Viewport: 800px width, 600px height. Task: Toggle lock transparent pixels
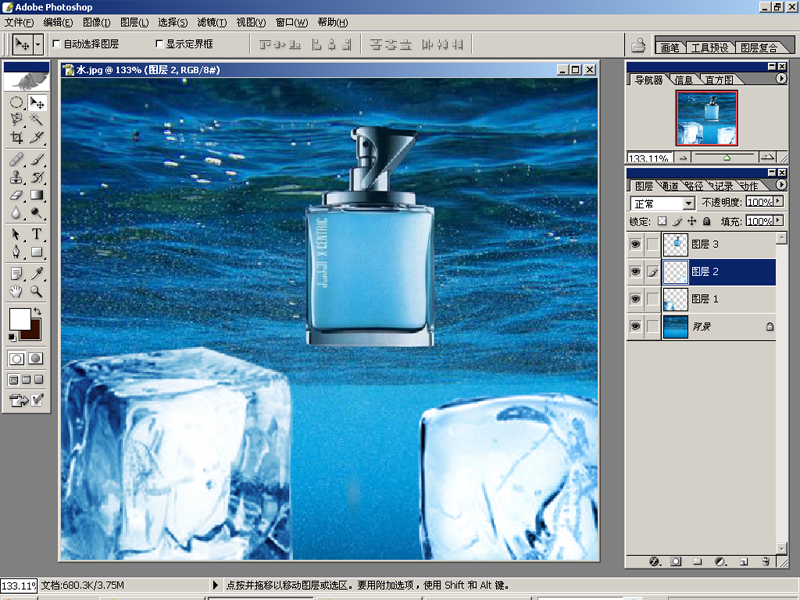pos(662,221)
